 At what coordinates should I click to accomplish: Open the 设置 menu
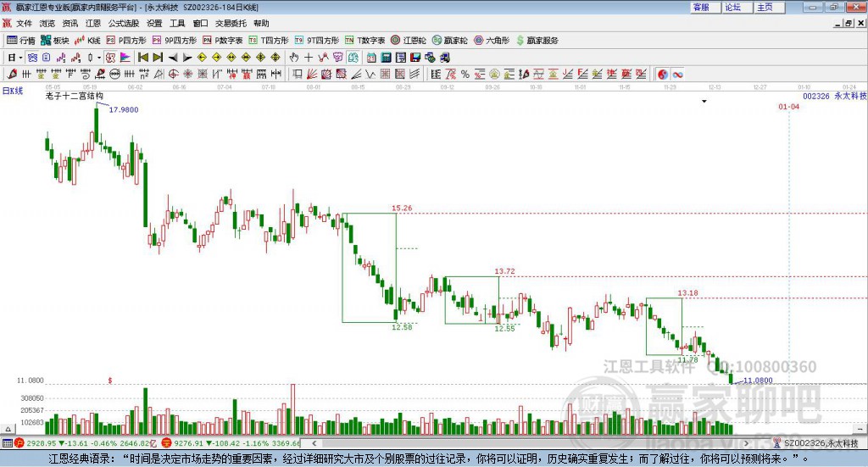pos(154,23)
